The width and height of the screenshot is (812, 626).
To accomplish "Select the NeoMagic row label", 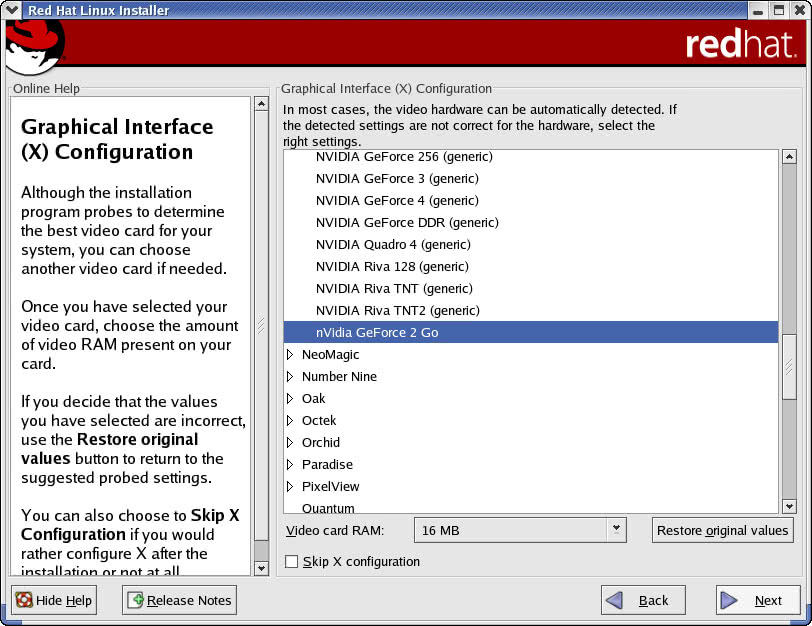I will 330,355.
